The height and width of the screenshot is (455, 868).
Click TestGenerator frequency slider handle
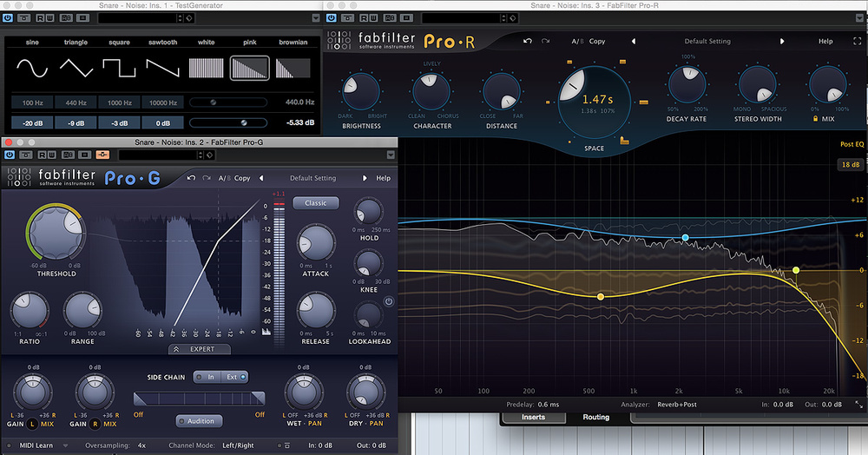[213, 102]
